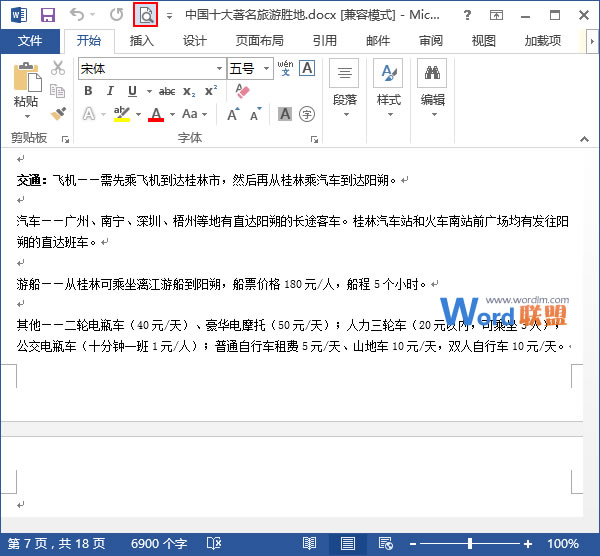Open the 五号 font size dropdown arrow
Image resolution: width=600 pixels, height=556 pixels.
pyautogui.click(x=266, y=69)
